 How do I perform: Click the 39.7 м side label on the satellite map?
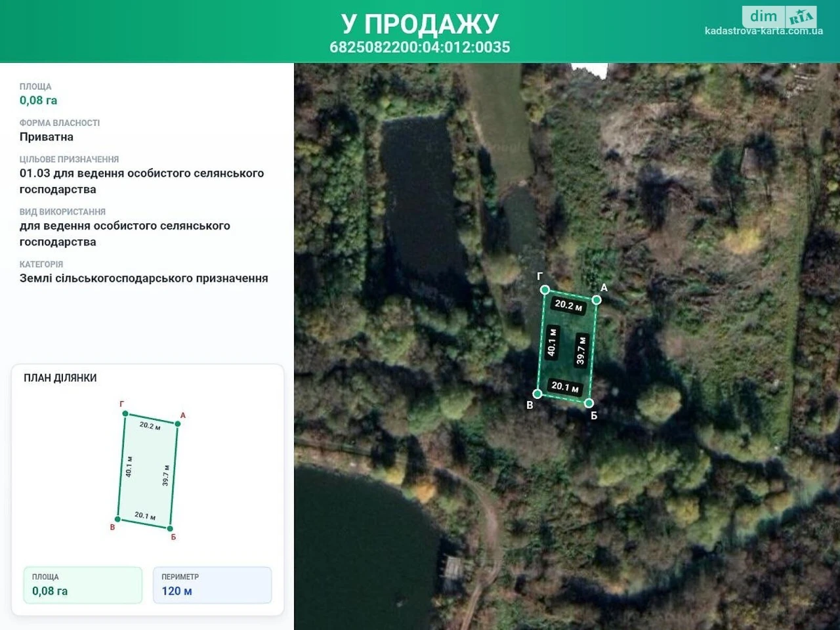pyautogui.click(x=581, y=350)
